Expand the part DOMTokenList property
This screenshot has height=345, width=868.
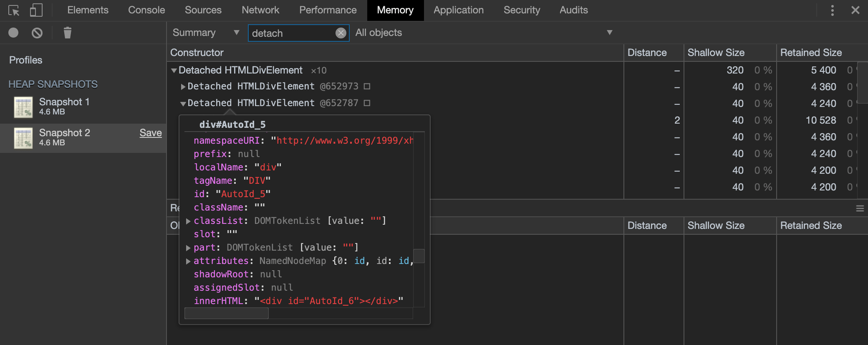click(x=188, y=248)
